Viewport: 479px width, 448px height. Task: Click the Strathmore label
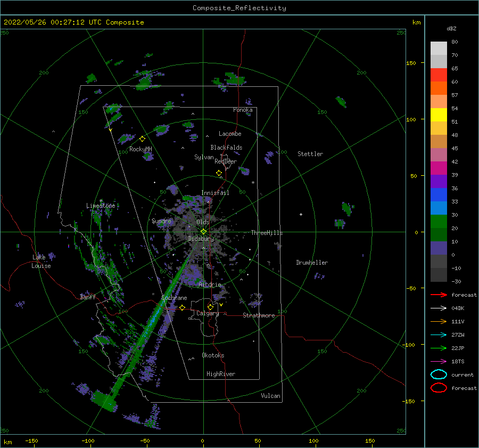[x=259, y=315]
